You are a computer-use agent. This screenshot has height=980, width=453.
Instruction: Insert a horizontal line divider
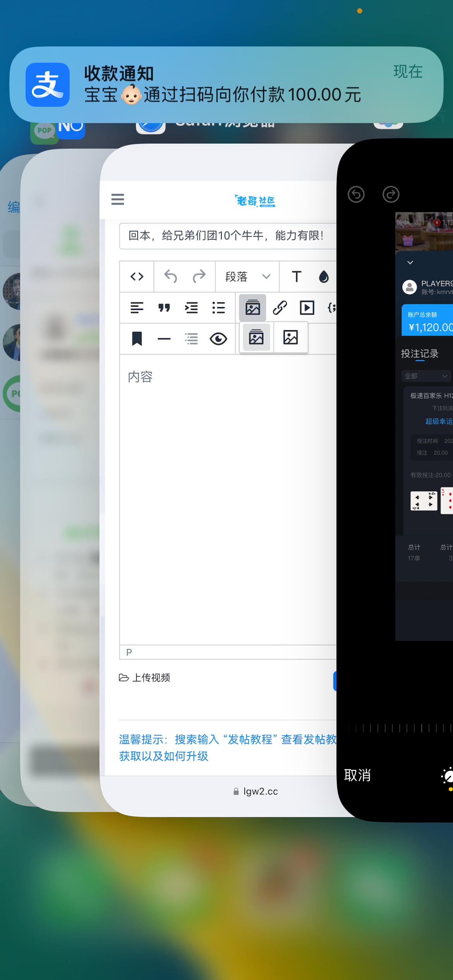pyautogui.click(x=164, y=339)
